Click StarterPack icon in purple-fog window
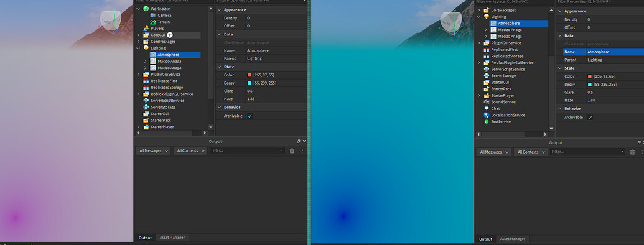 [x=146, y=120]
